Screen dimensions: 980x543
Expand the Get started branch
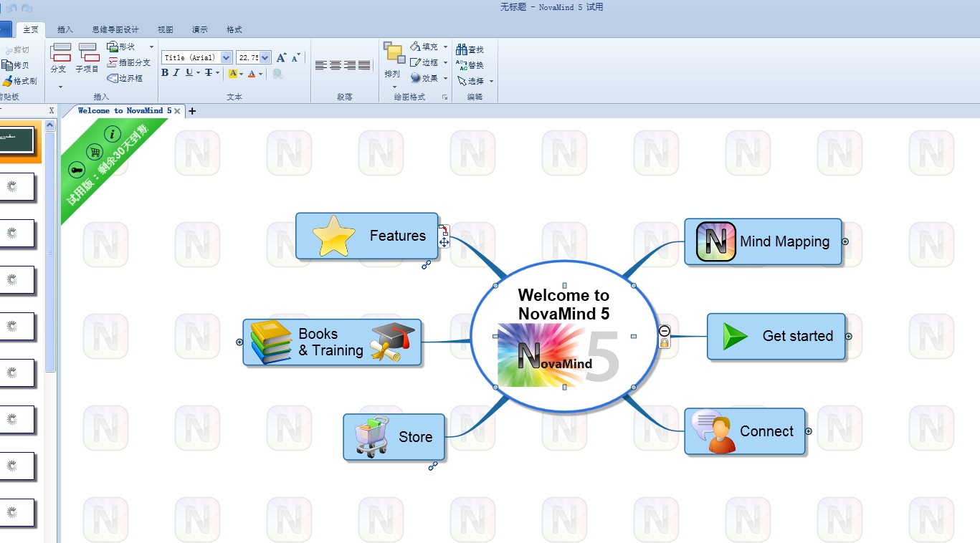[849, 336]
